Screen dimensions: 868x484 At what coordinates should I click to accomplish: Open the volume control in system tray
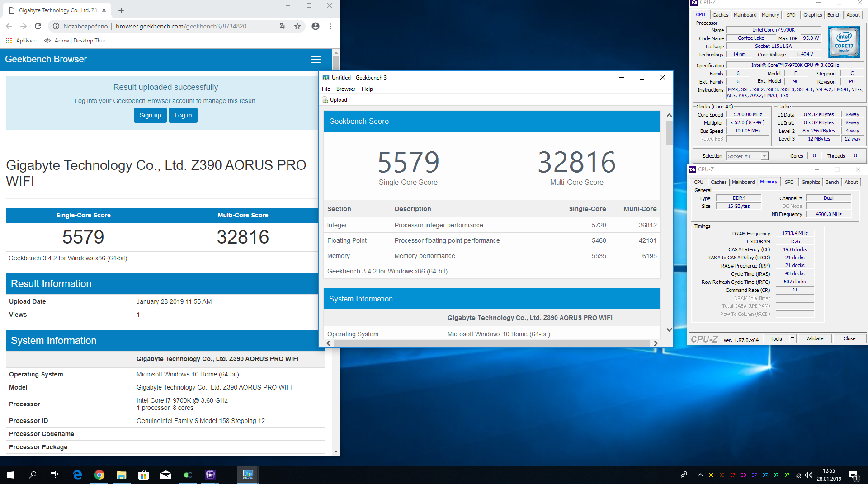tap(809, 475)
